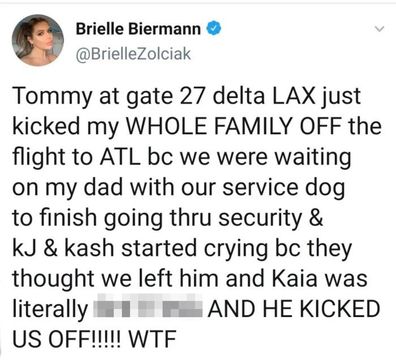Select the "LAX" text in the tweet
The height and width of the screenshot is (360, 396).
[x=294, y=96]
